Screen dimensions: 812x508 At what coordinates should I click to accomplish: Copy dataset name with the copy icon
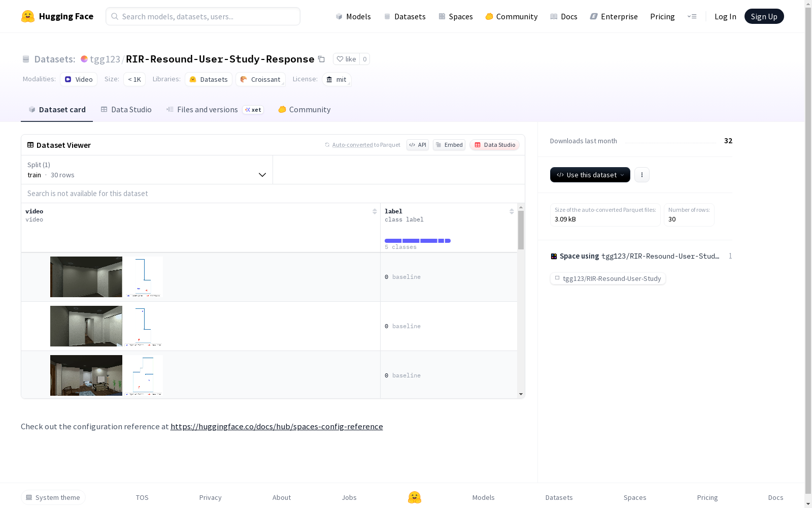pyautogui.click(x=321, y=59)
